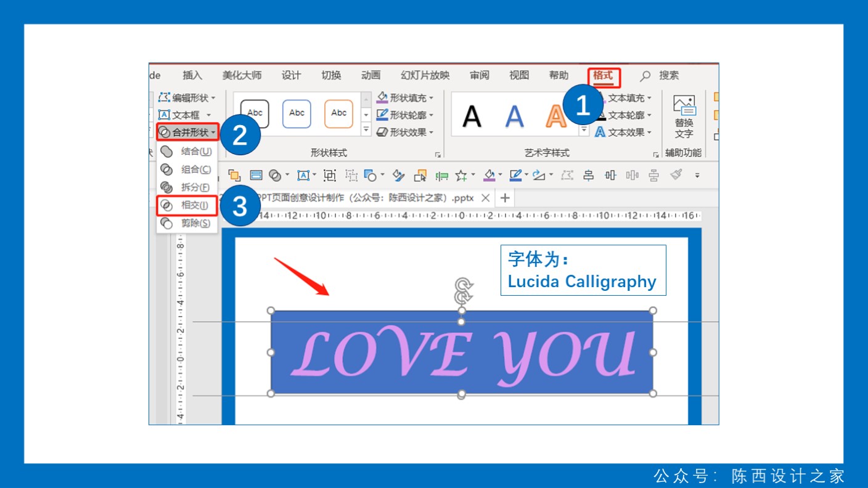Image resolution: width=868 pixels, height=488 pixels.
Task: Click the green align icon in quick access toolbar
Action: (442, 176)
